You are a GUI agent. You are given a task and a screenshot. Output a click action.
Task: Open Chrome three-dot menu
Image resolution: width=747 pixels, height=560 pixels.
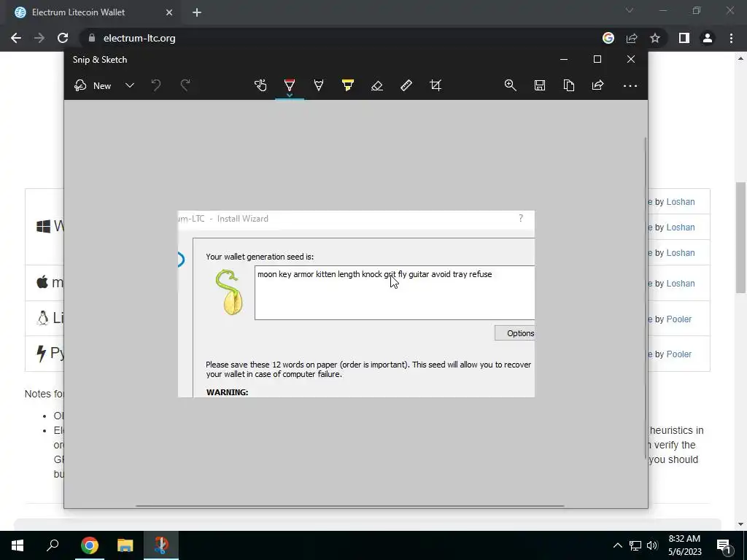pos(731,38)
